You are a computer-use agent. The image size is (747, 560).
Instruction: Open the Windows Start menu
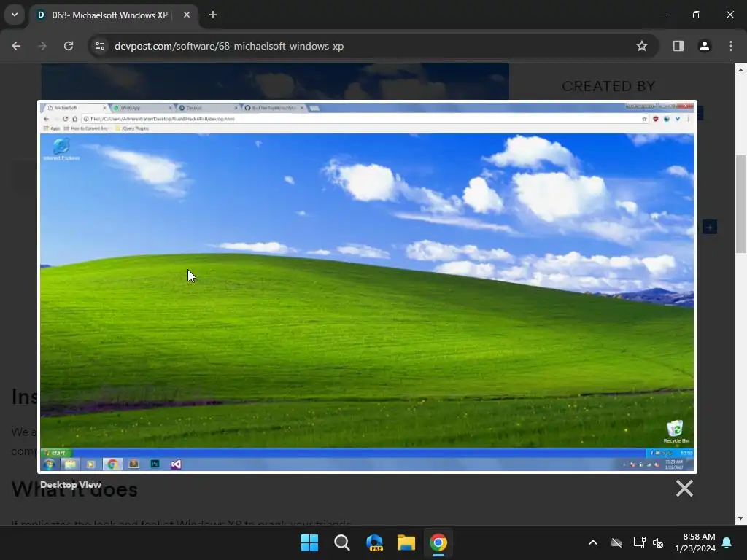(309, 542)
